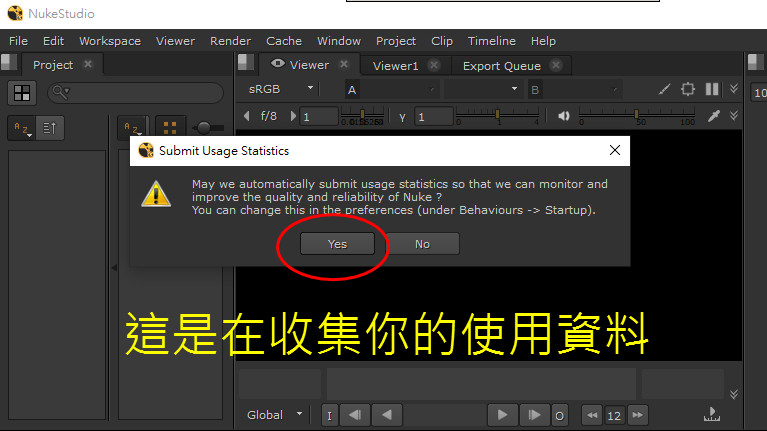The height and width of the screenshot is (431, 767).
Task: Click the gamma Y toggle label
Action: (402, 117)
